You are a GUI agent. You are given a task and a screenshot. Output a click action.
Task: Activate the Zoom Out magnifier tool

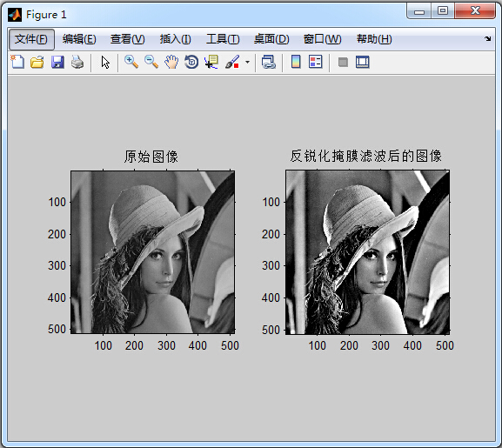(x=151, y=62)
